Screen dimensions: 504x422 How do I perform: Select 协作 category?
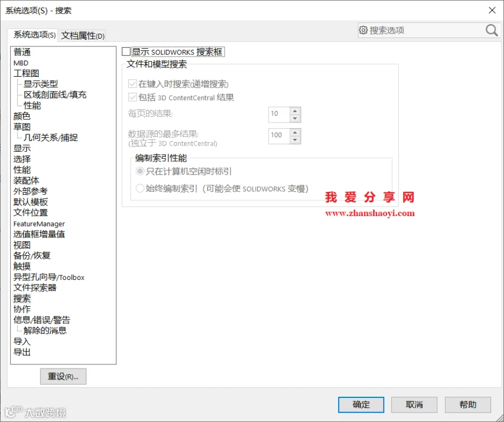coord(22,310)
